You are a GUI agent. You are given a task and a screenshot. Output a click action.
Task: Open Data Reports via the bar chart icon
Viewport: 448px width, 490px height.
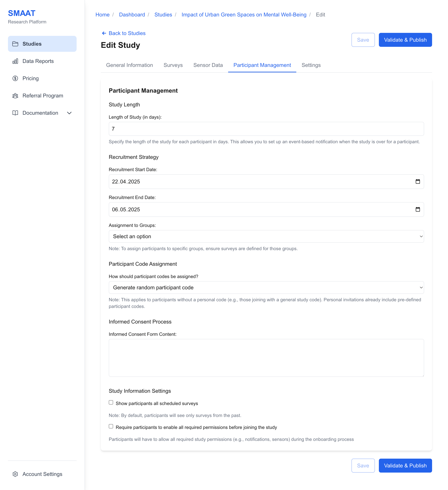tap(15, 61)
